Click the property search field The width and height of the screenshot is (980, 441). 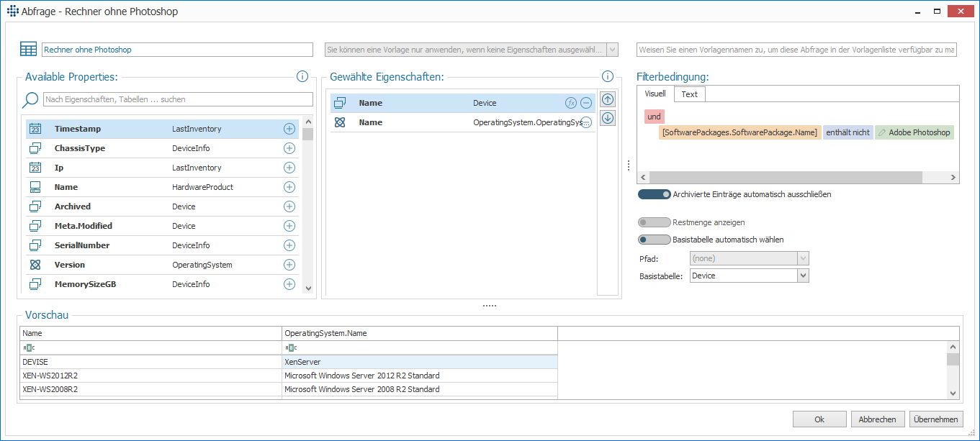[x=178, y=99]
